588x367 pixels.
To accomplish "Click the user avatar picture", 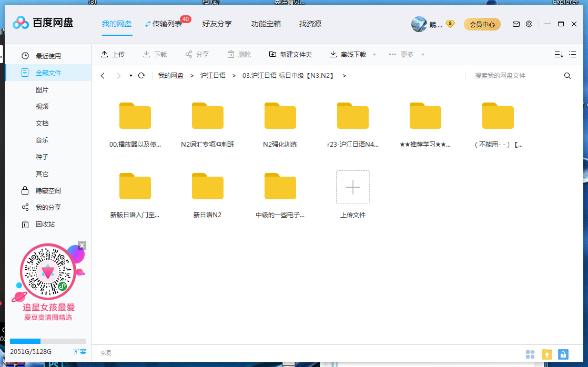I will (x=419, y=24).
